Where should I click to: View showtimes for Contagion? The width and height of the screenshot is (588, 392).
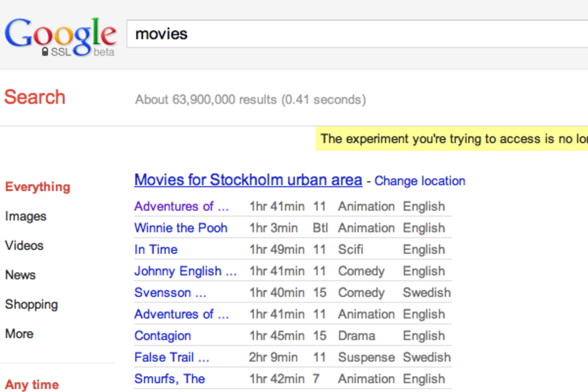163,336
